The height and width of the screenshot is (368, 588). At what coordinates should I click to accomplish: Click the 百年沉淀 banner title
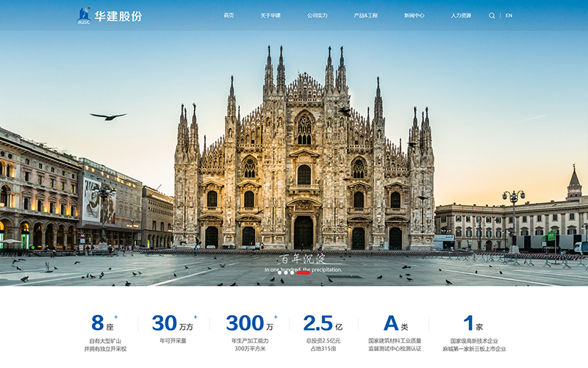click(302, 259)
